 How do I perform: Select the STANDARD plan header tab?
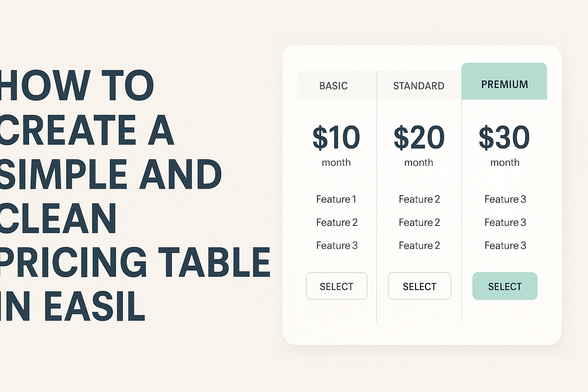[x=419, y=85]
